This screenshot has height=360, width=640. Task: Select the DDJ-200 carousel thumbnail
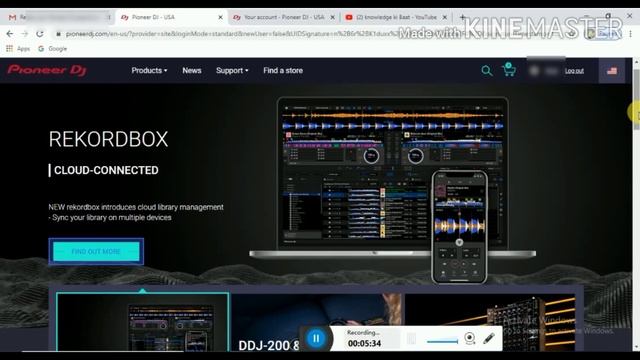(316, 322)
